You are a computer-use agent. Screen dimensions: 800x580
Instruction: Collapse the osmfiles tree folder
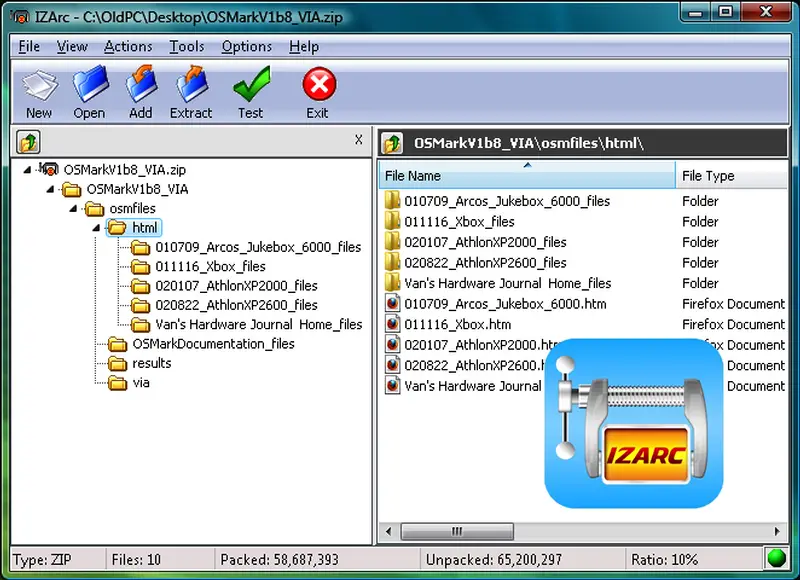point(73,209)
